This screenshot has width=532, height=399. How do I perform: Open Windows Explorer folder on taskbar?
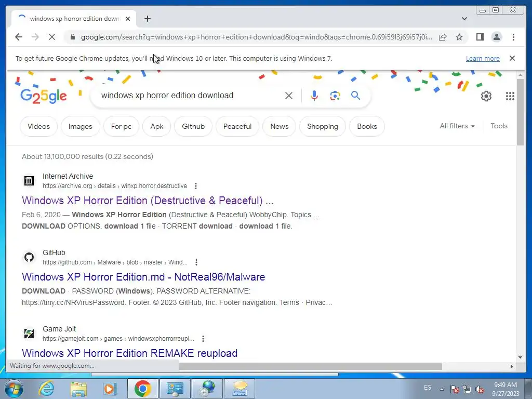(x=78, y=389)
